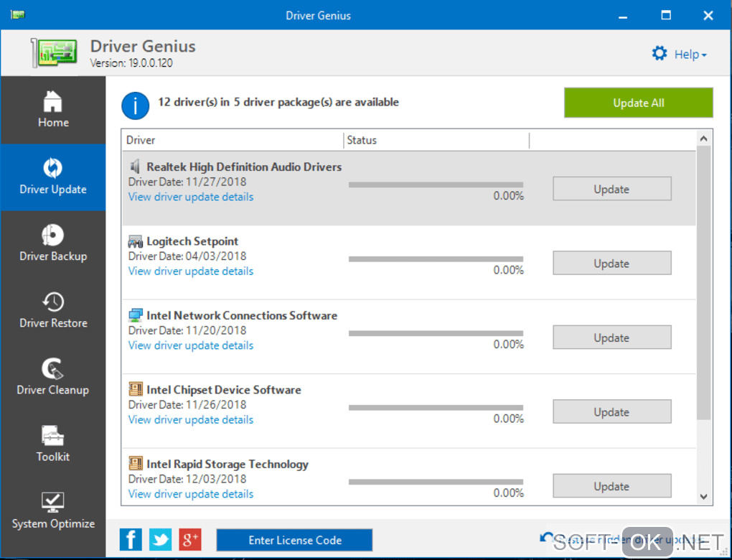The image size is (732, 560).
Task: Select the Realtek High Definition Audio Drivers title
Action: click(244, 167)
